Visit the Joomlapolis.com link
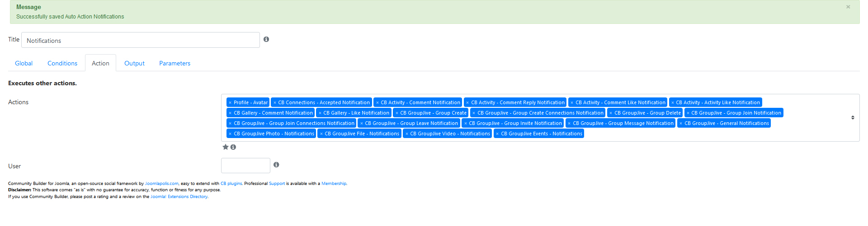 pyautogui.click(x=162, y=184)
